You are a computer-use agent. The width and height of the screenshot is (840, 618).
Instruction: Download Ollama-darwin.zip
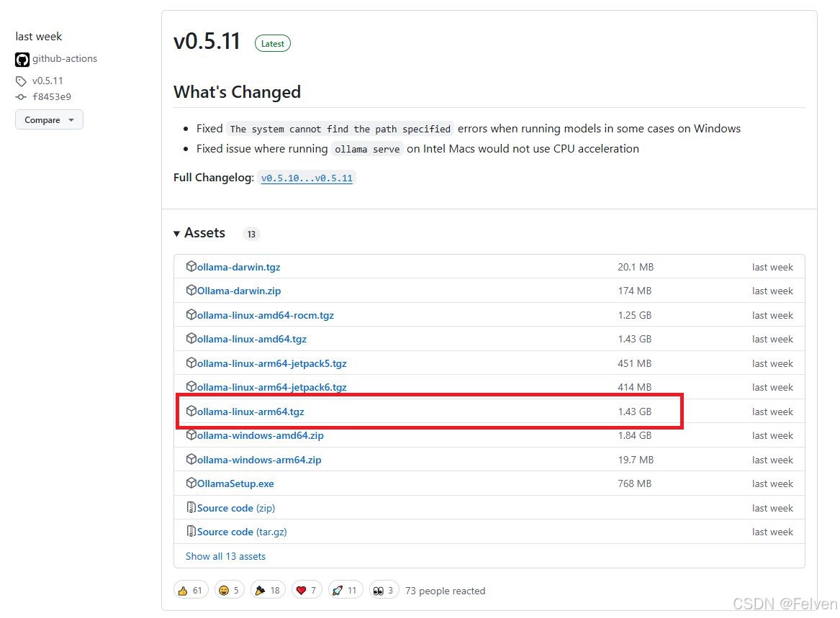tap(239, 291)
